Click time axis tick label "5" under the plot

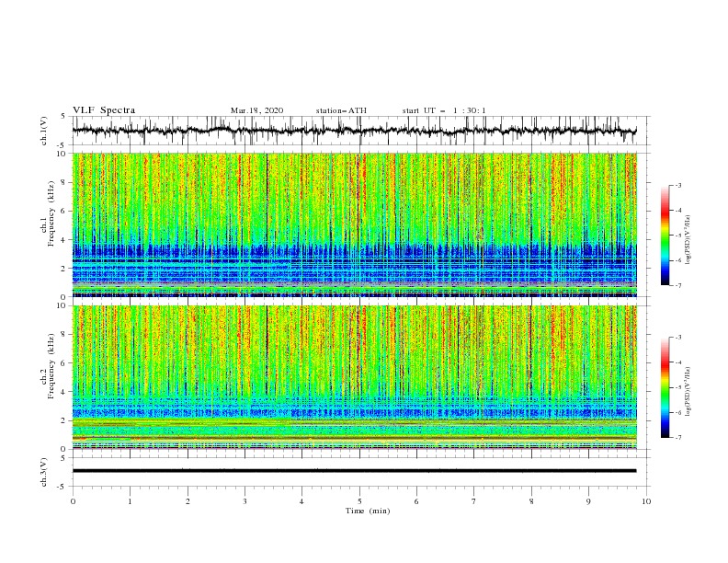pyautogui.click(x=359, y=501)
